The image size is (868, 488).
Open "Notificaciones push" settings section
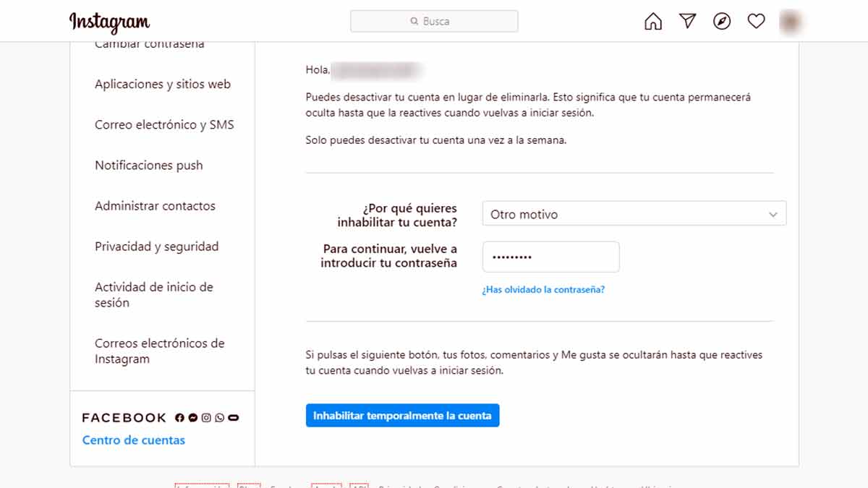149,166
